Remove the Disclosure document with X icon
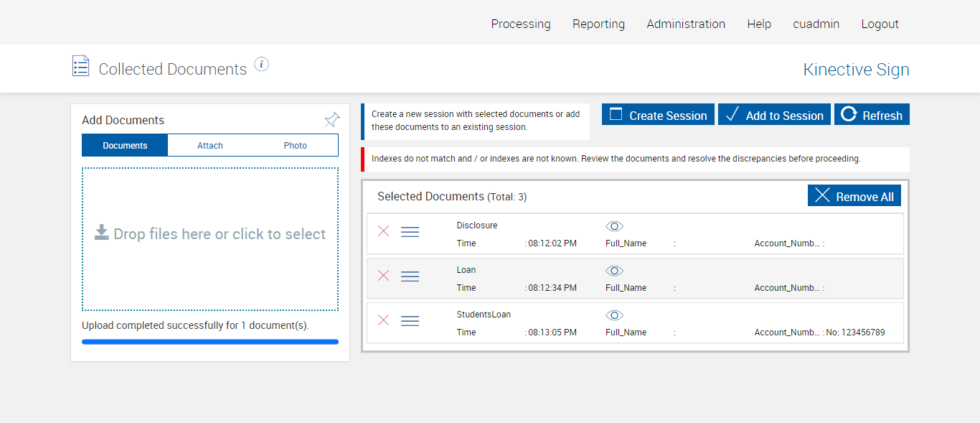Image resolution: width=980 pixels, height=423 pixels. tap(384, 231)
